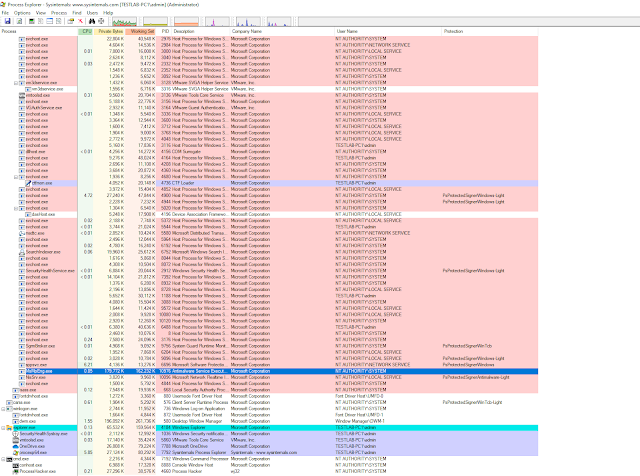The height and width of the screenshot is (476, 640).
Task: Open the Properties toolbar icon
Action: pos(71,21)
